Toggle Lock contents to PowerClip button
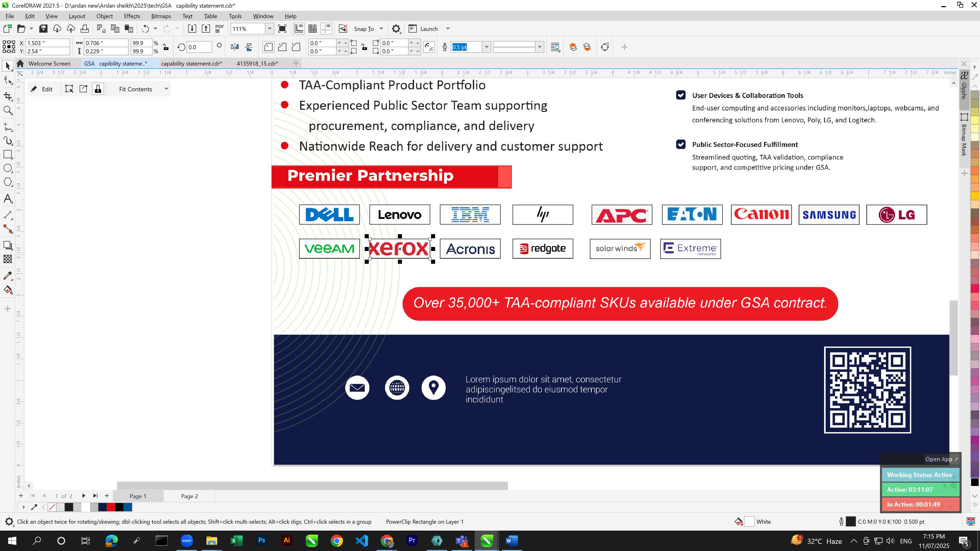This screenshot has width=980, height=551. pyautogui.click(x=98, y=89)
